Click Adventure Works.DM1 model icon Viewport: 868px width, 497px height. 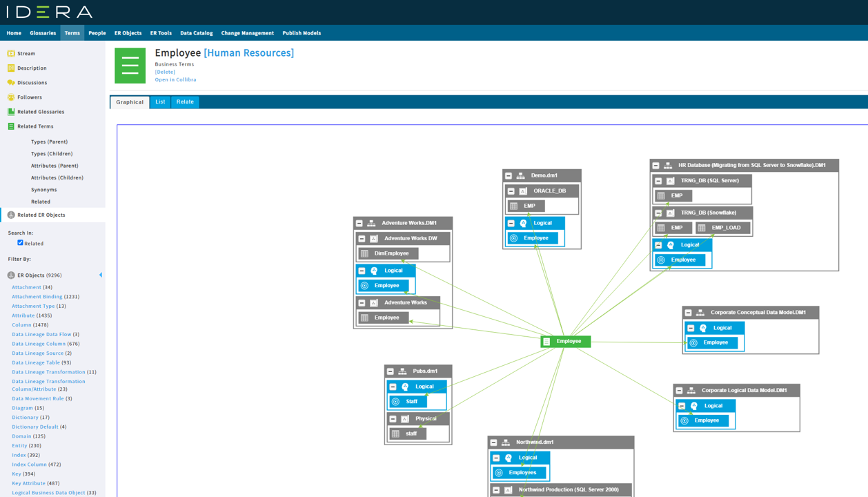371,223
